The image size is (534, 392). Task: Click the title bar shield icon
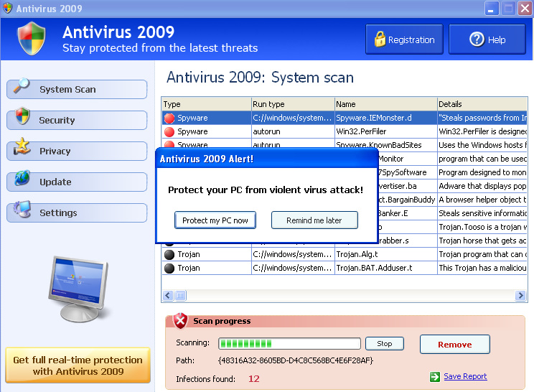coord(7,8)
